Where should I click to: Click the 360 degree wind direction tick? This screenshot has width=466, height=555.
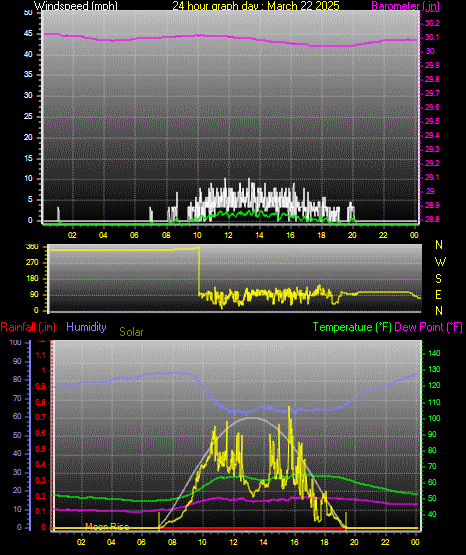pos(32,247)
